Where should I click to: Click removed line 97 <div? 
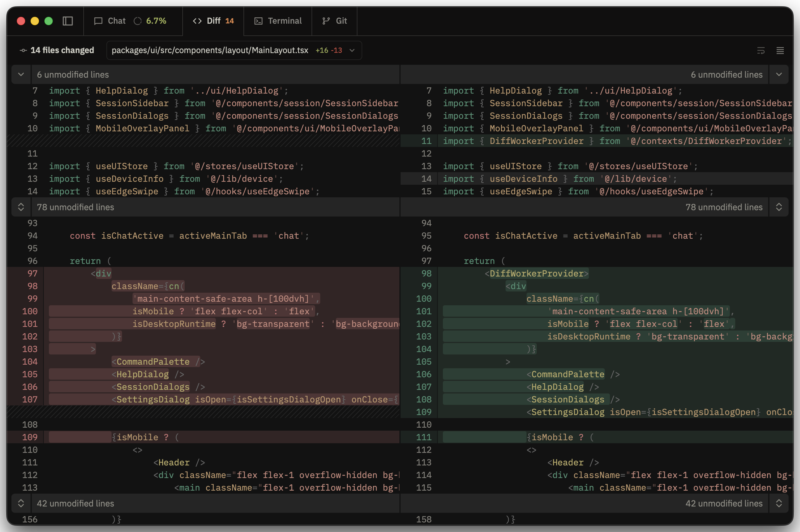tap(101, 273)
